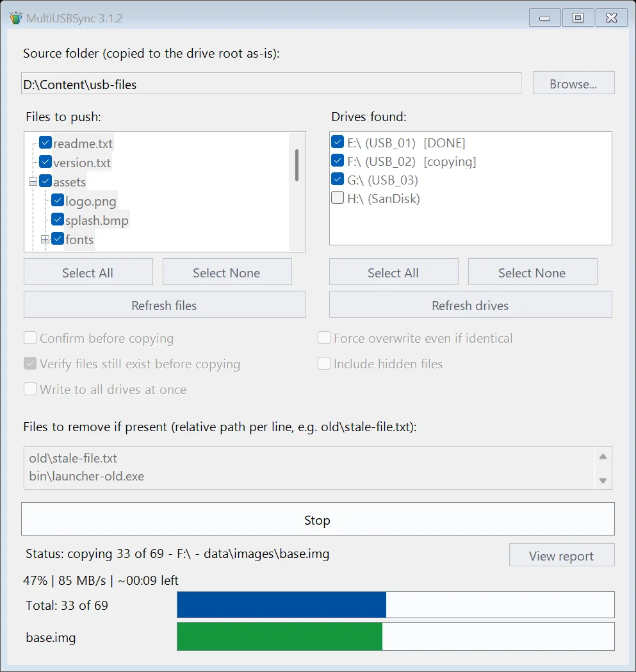Click Select None under Drives found
This screenshot has height=672, width=636.
pyautogui.click(x=532, y=272)
